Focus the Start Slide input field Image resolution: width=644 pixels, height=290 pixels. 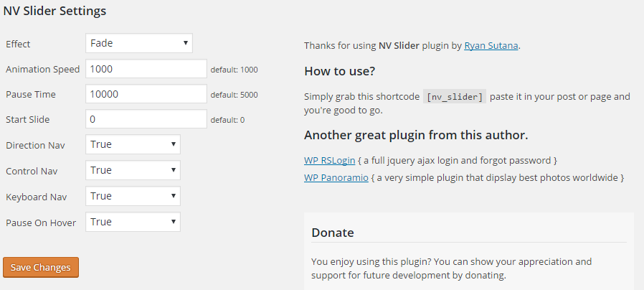coord(146,119)
